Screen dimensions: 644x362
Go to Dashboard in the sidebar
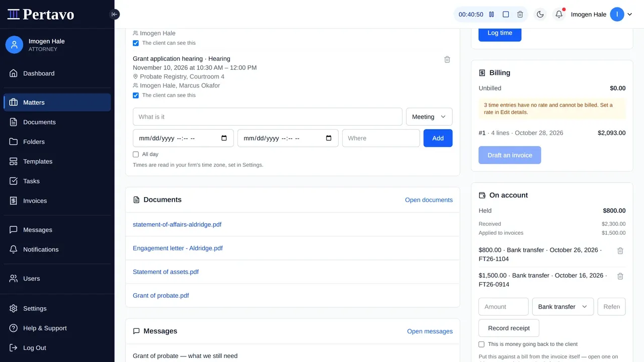pyautogui.click(x=57, y=73)
